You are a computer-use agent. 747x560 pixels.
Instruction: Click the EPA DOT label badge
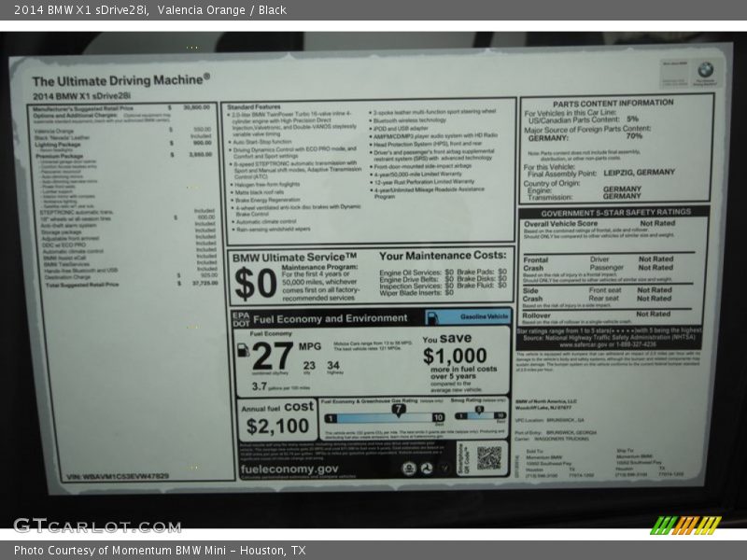pyautogui.click(x=241, y=319)
